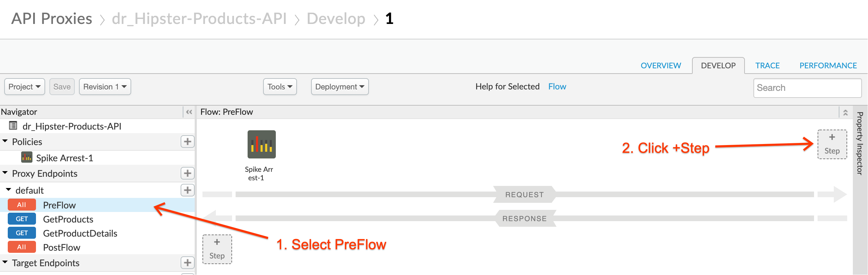The width and height of the screenshot is (868, 275).
Task: Open the Tools dropdown menu
Action: [280, 87]
